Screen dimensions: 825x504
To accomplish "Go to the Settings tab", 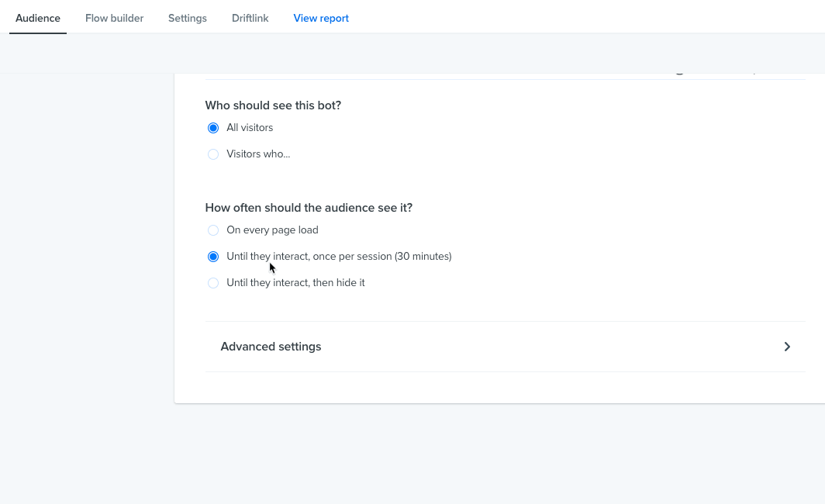I will point(188,19).
